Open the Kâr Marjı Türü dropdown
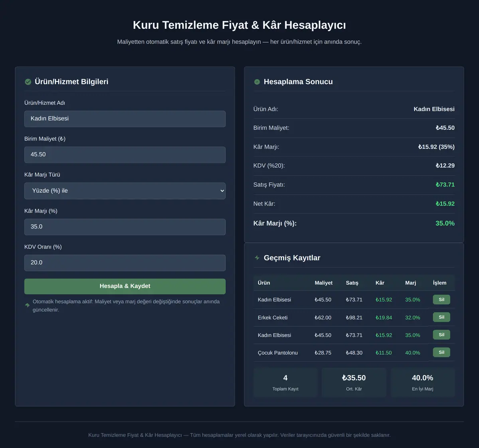479x448 pixels. tap(125, 191)
